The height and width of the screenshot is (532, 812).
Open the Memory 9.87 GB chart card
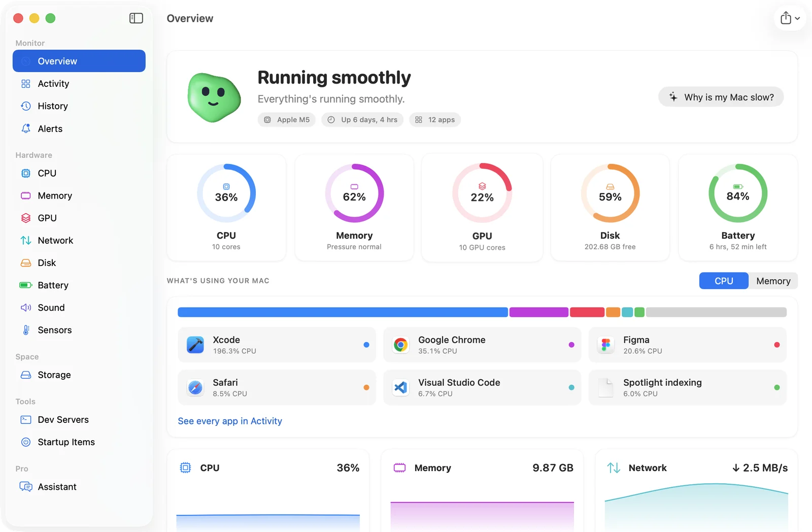(x=482, y=490)
